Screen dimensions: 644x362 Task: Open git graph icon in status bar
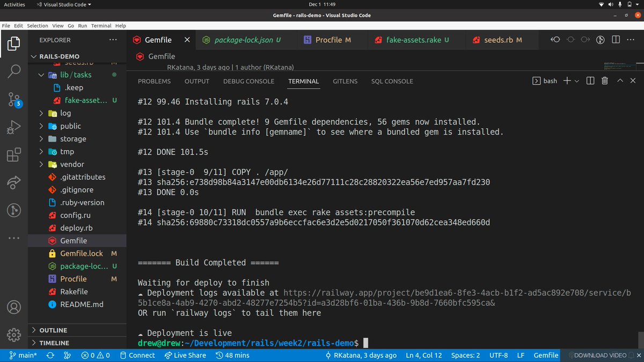coord(67,355)
